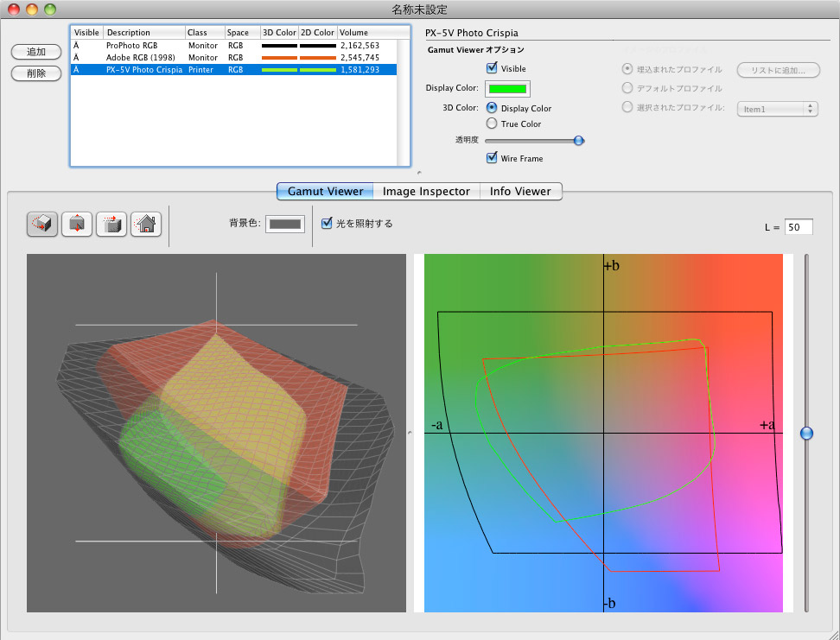Toggle visibility mark of ProPhoto RGB row
Screen dimensions: 840x640
click(x=76, y=46)
